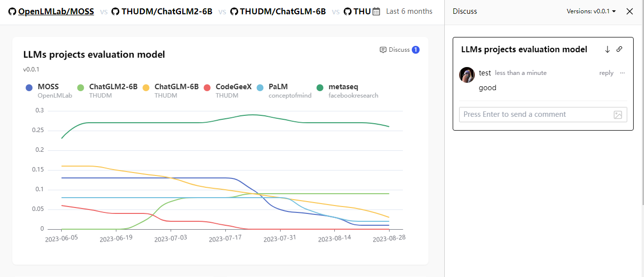This screenshot has width=644, height=277.
Task: Click the GitHub icon beside THUDM/ChatGLM-6B
Action: (x=234, y=11)
